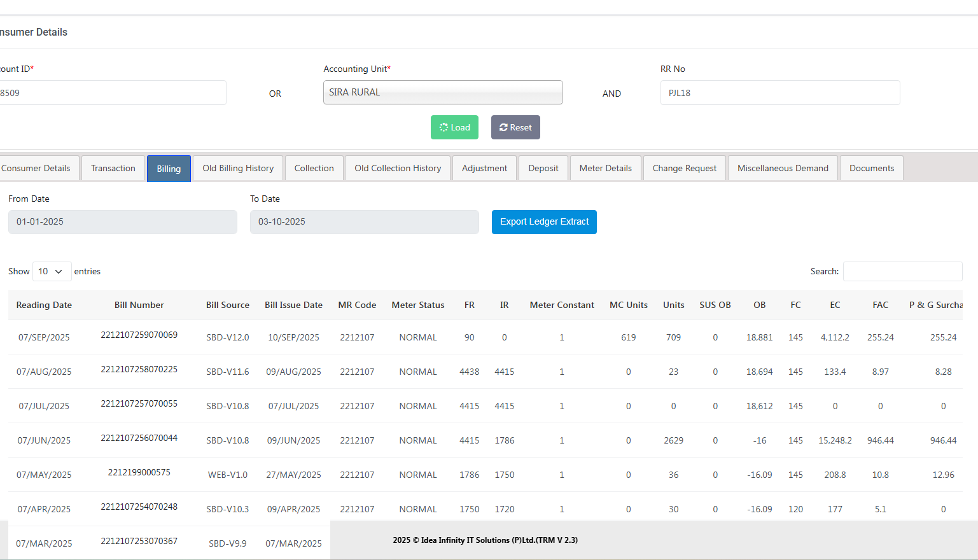Click the Load button
The width and height of the screenshot is (978, 560).
pyautogui.click(x=454, y=127)
